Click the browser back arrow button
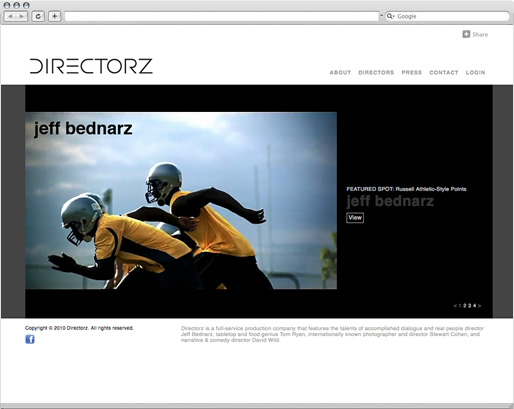514x409 pixels. tap(10, 16)
